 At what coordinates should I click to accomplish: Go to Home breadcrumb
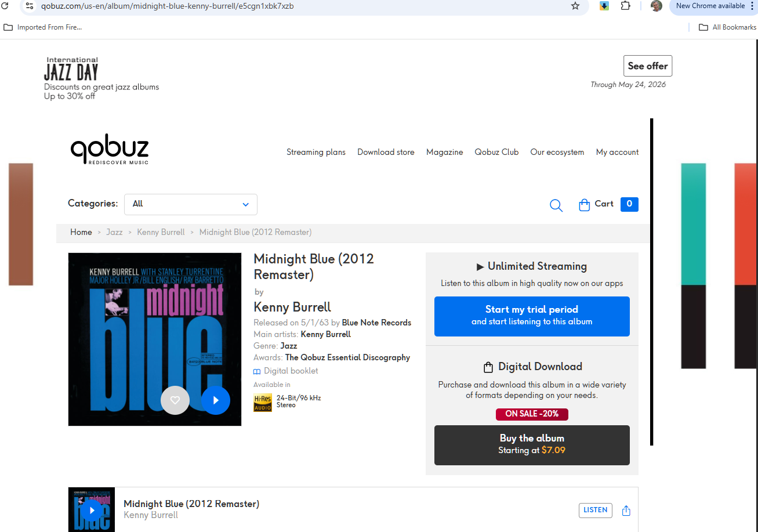point(81,232)
